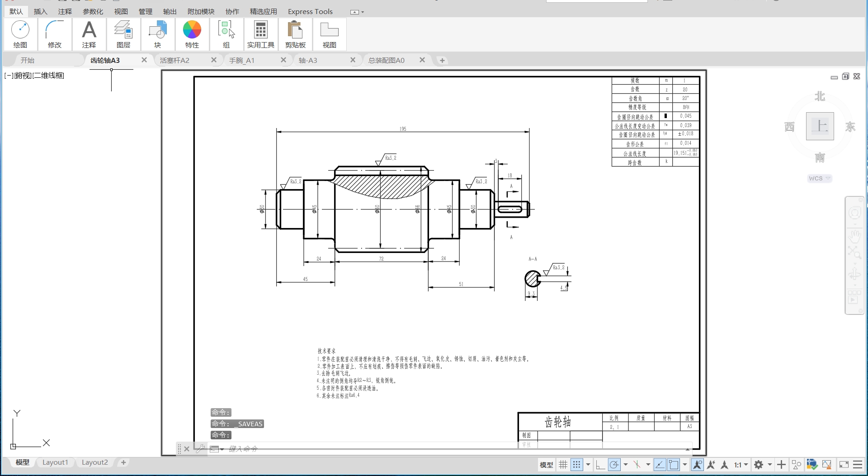Toggle snap mode in status bar

point(576,465)
